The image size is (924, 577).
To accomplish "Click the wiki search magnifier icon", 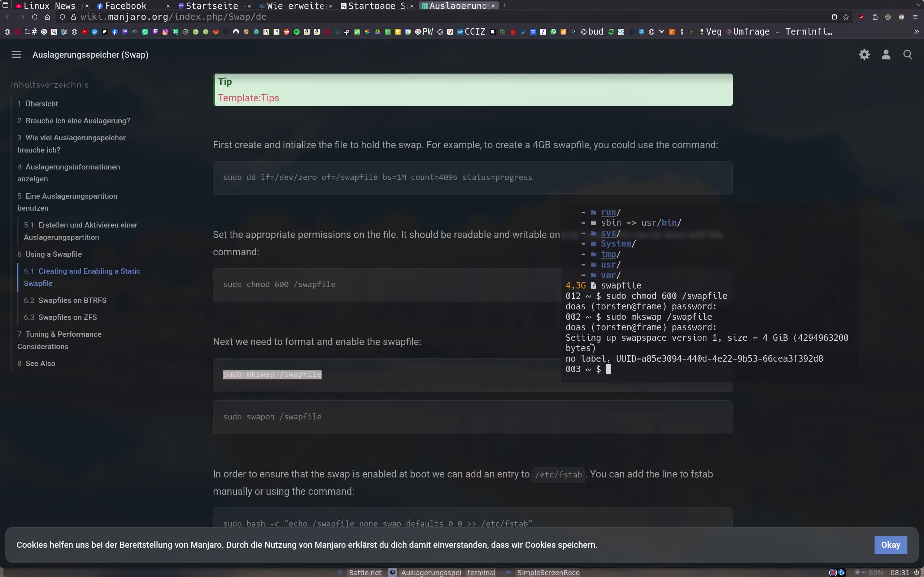I will pos(908,54).
